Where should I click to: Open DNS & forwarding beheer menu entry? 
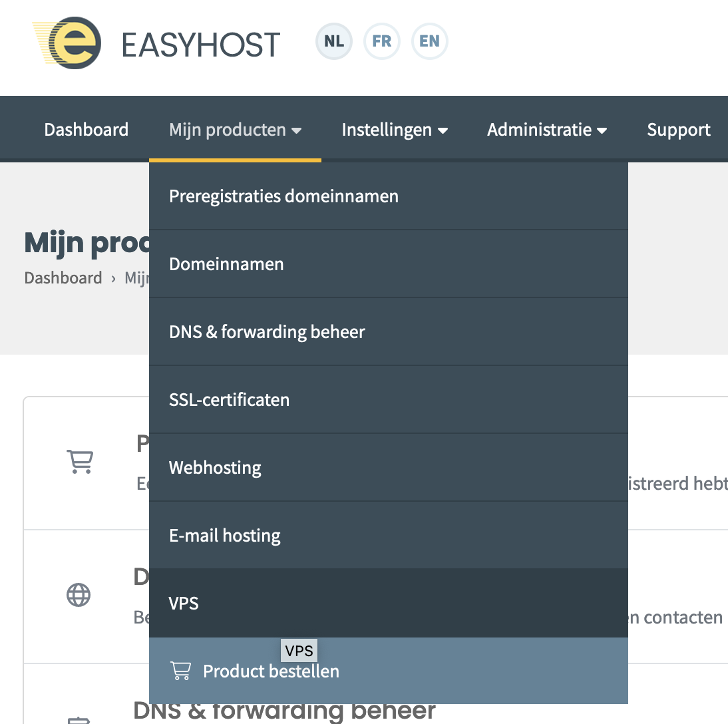267,332
